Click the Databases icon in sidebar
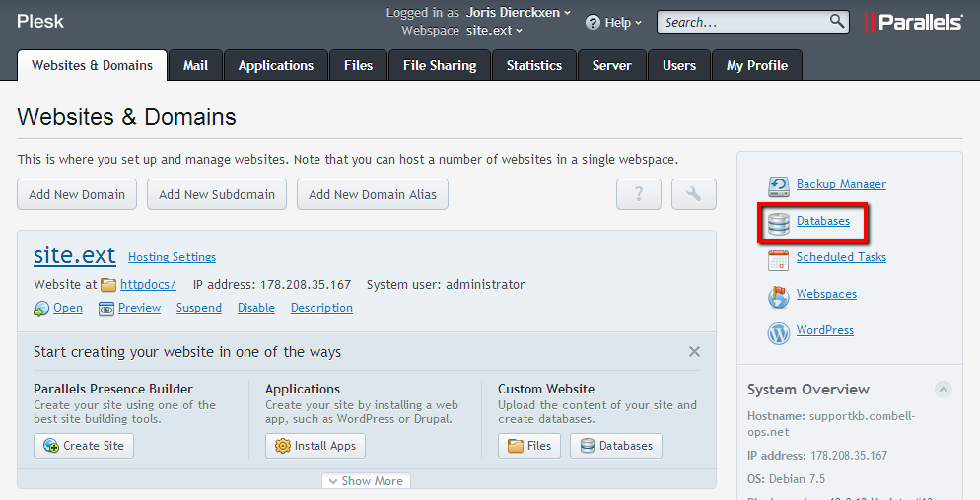 coord(779,223)
